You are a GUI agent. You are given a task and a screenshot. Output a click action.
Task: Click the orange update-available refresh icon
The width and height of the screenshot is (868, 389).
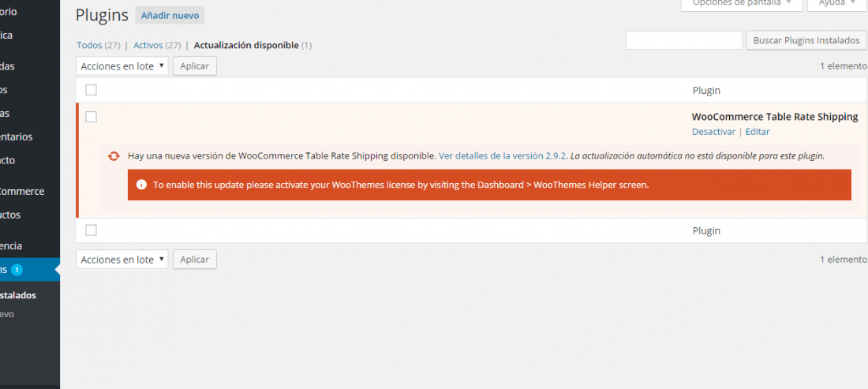(114, 156)
